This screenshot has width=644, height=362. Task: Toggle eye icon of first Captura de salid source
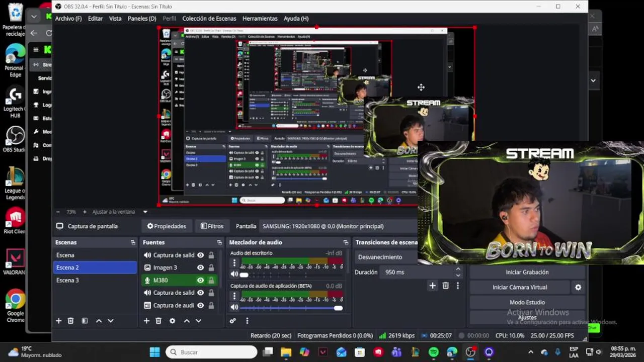tap(200, 255)
